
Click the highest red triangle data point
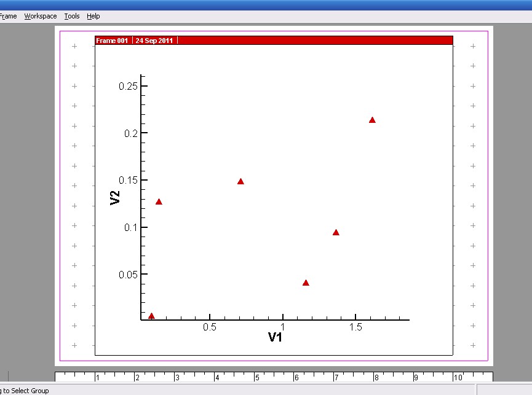[x=372, y=120]
